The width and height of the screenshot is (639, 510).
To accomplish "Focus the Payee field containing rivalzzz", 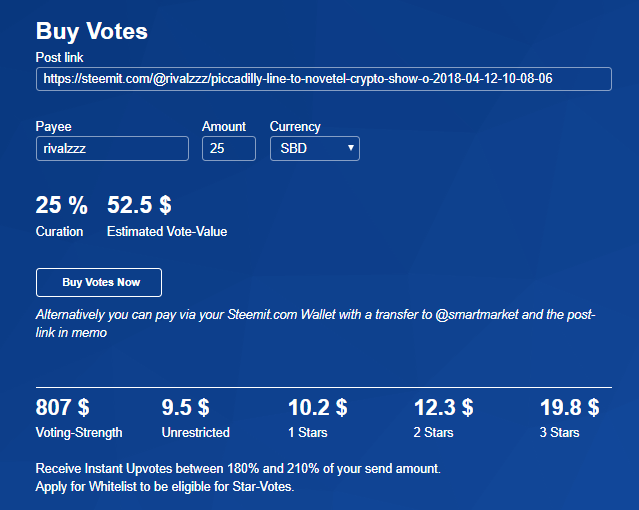I will tap(112, 148).
